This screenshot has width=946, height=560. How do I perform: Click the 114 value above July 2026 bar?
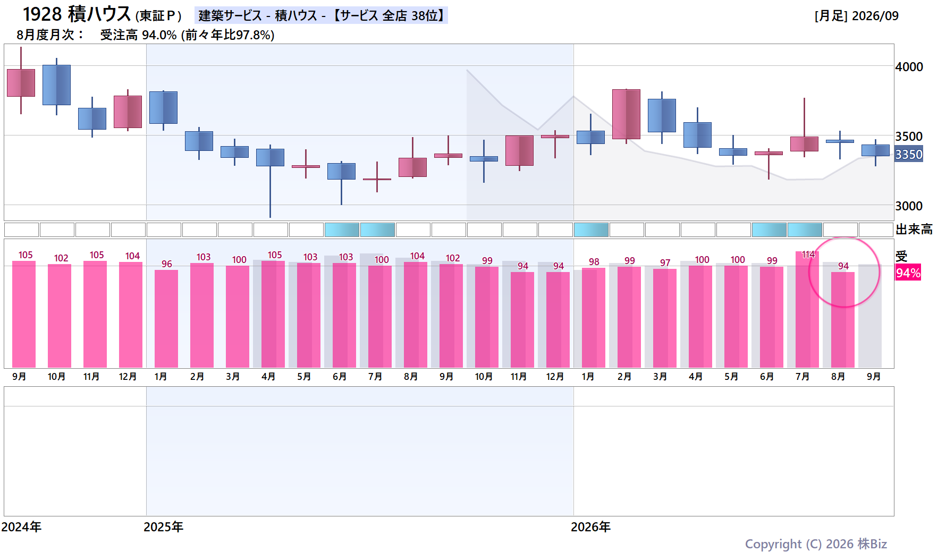tap(808, 254)
